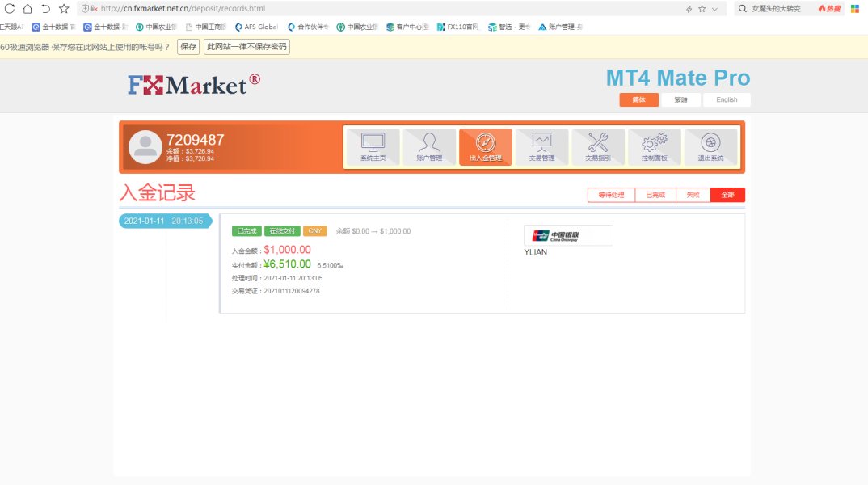Open the 中国工商 bookmark

pos(206,27)
